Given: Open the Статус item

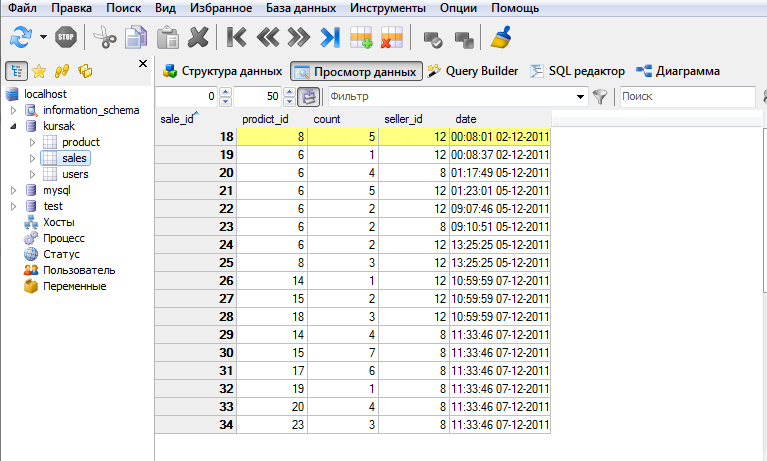Looking at the screenshot, I should pyautogui.click(x=61, y=254).
